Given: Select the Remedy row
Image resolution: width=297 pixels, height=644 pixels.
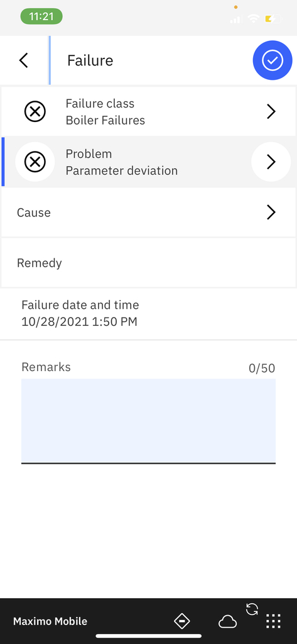Looking at the screenshot, I should [148, 263].
